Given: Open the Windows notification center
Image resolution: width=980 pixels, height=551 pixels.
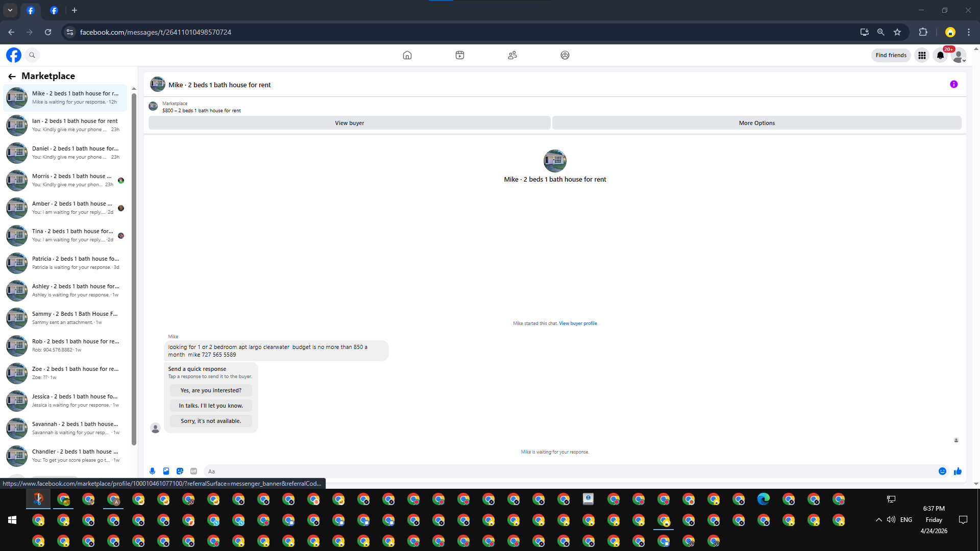Looking at the screenshot, I should click(963, 520).
